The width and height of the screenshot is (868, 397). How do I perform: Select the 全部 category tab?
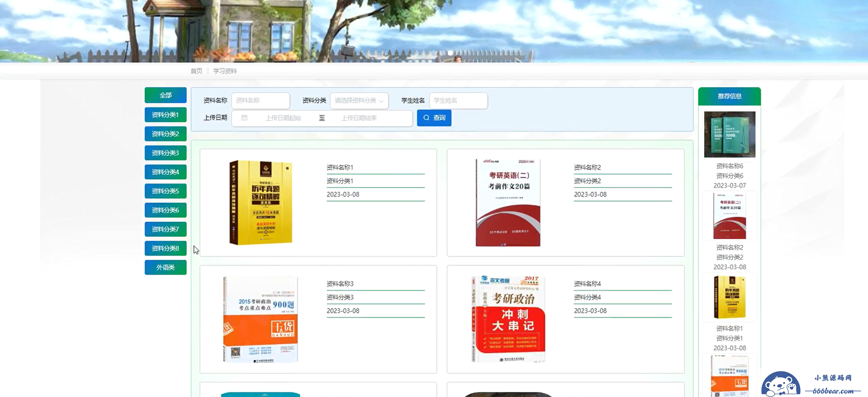click(165, 95)
